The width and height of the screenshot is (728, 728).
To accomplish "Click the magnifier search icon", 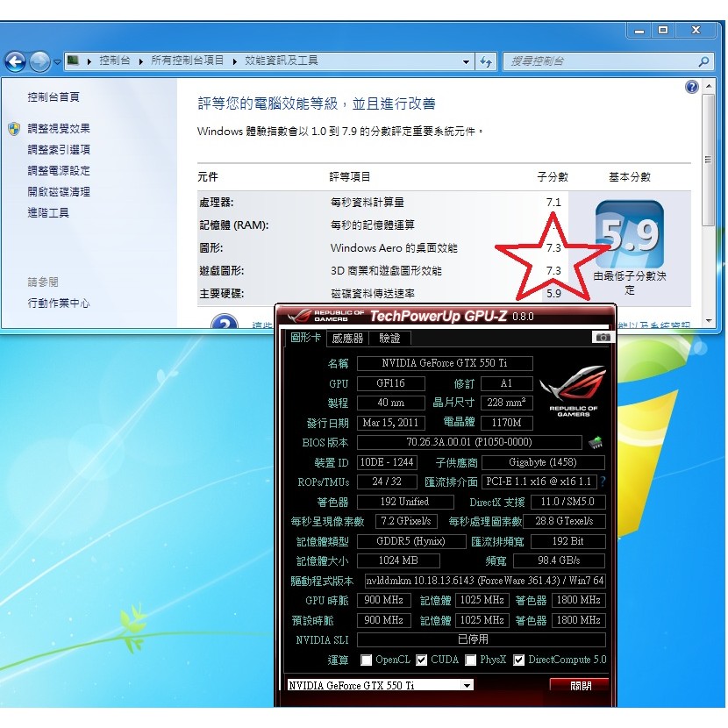I will pos(703,61).
